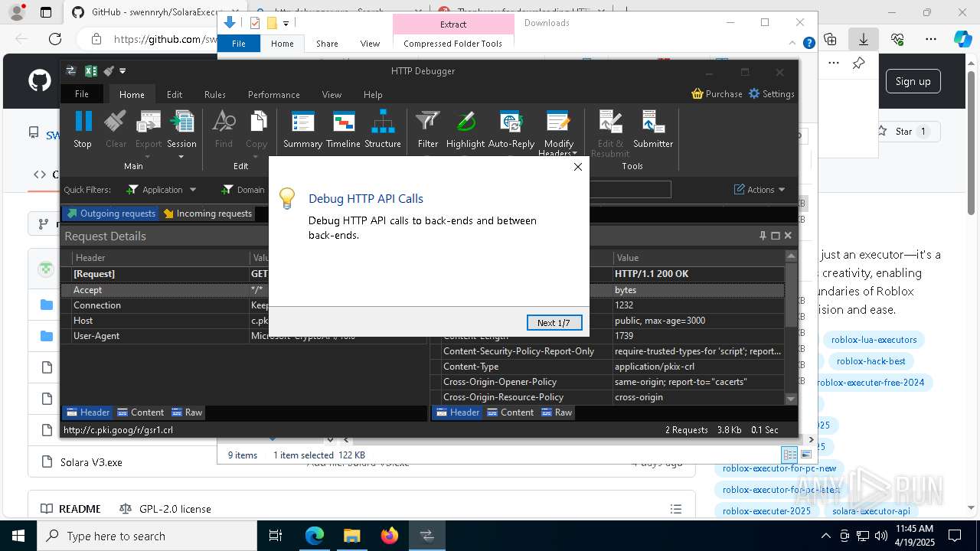Screen dimensions: 980x551
Task: Switch request pane to Content tab
Action: coord(140,412)
